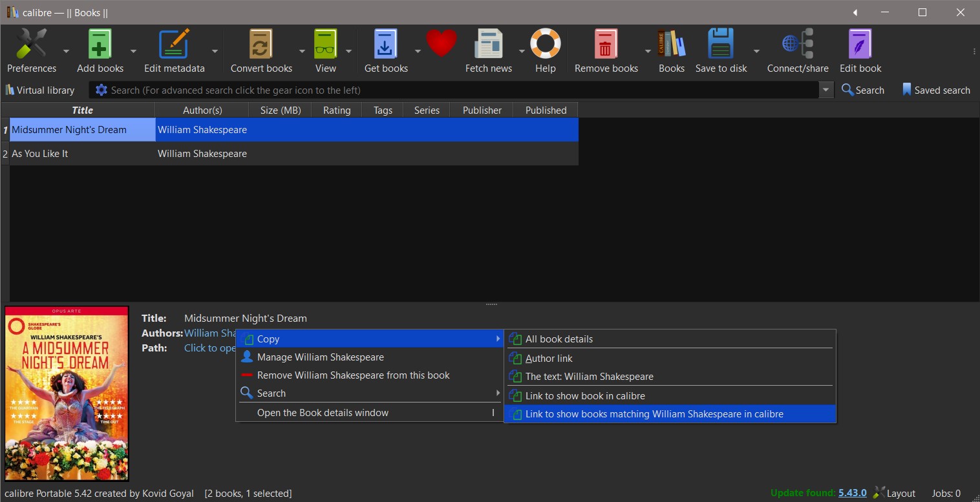
Task: Show more toolbar items overflow
Action: tap(974, 51)
